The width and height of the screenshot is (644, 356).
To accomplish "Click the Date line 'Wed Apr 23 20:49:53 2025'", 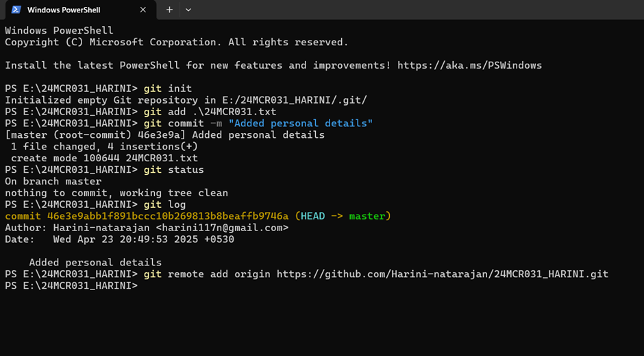I will pyautogui.click(x=119, y=239).
